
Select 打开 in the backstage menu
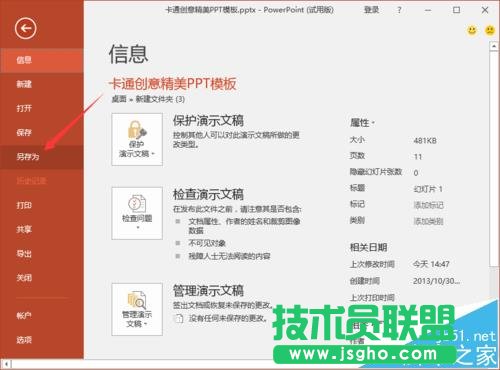[x=42, y=108]
